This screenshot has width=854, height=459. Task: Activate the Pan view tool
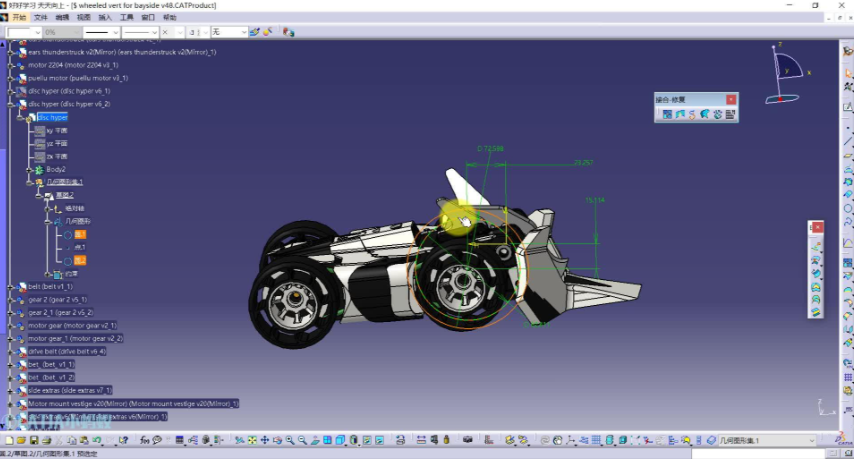(x=265, y=440)
